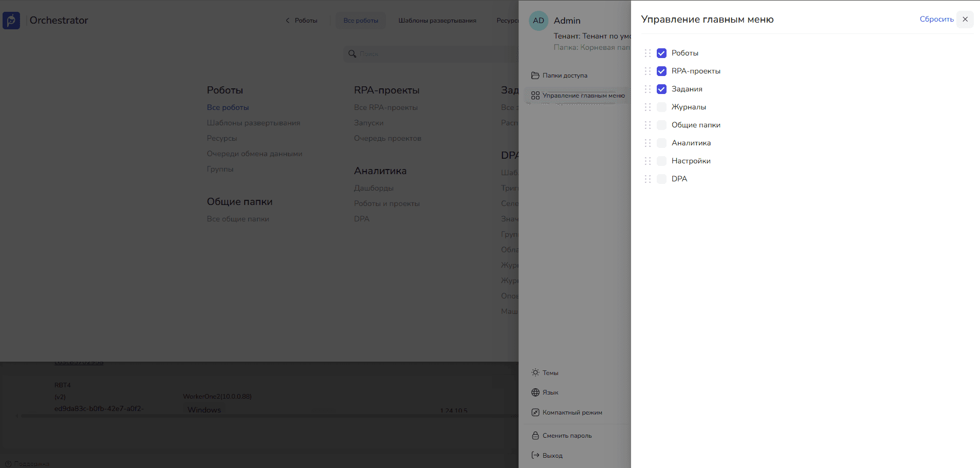
Task: Uncheck the Роботы checkbox
Action: (x=661, y=53)
